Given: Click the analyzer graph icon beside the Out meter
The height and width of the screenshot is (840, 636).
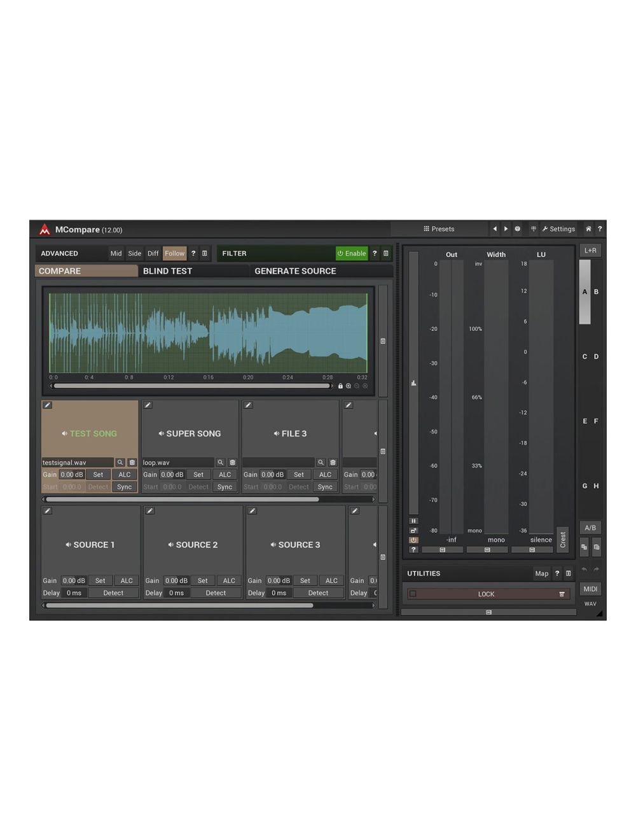Looking at the screenshot, I should 413,382.
